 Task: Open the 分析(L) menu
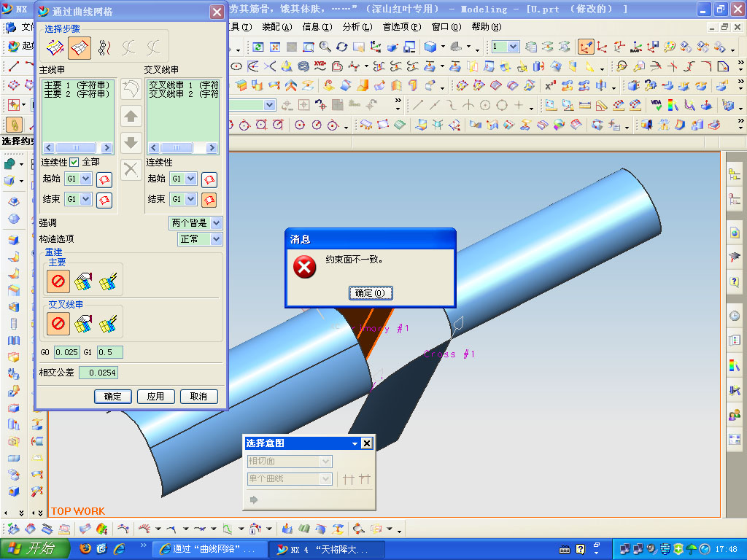(357, 27)
